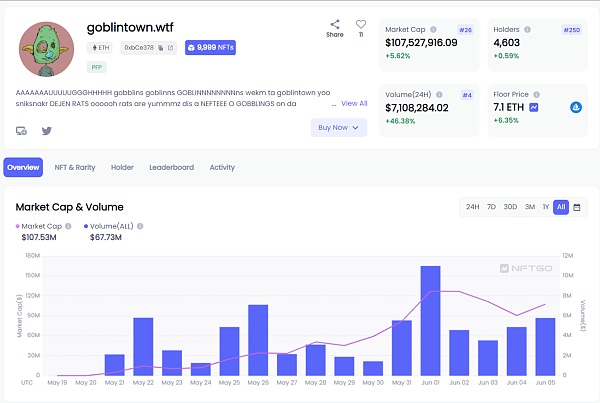Click Market Cap info icon in stats card
The image size is (600, 403).
(x=433, y=29)
